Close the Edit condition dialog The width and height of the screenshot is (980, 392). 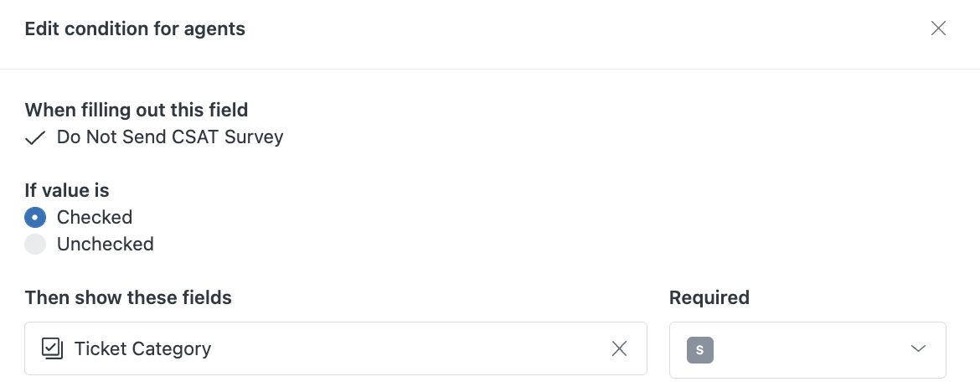(x=938, y=28)
